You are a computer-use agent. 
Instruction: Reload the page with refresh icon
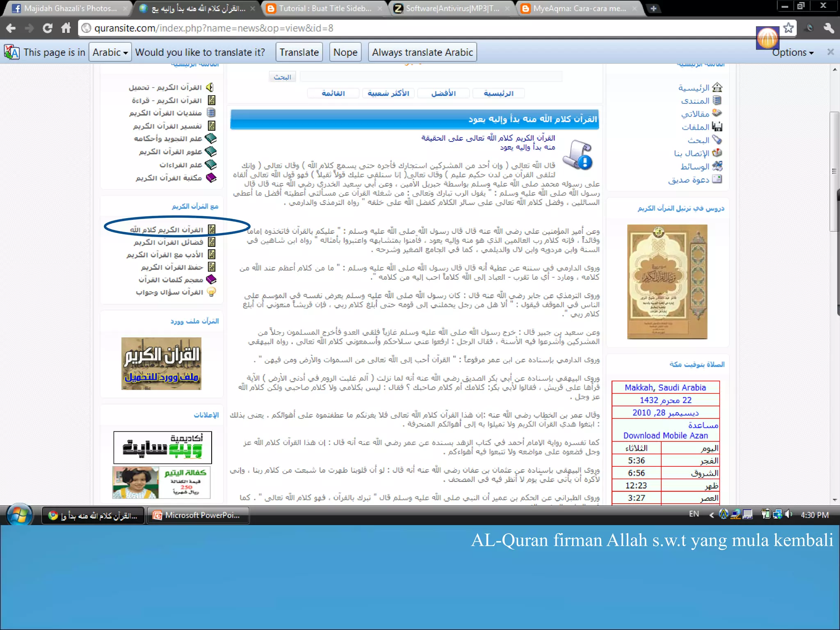(x=48, y=28)
